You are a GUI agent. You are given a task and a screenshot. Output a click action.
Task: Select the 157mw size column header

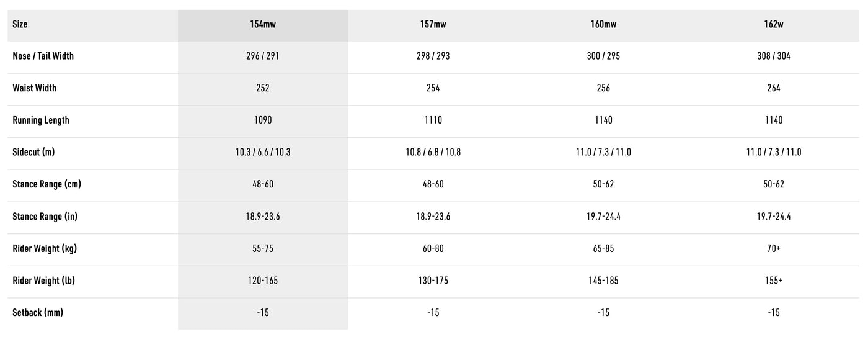433,25
